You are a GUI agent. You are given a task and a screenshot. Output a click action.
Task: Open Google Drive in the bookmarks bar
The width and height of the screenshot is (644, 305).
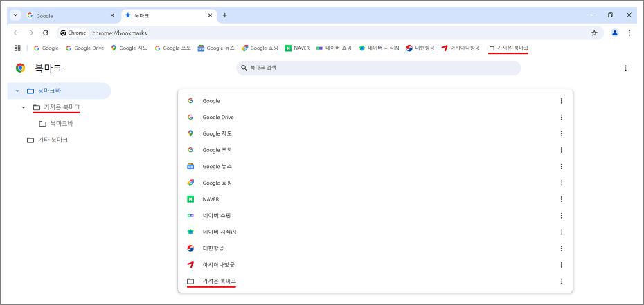(x=84, y=48)
